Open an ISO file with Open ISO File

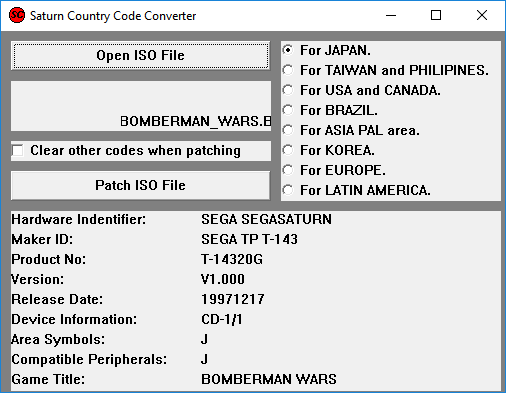(x=140, y=55)
